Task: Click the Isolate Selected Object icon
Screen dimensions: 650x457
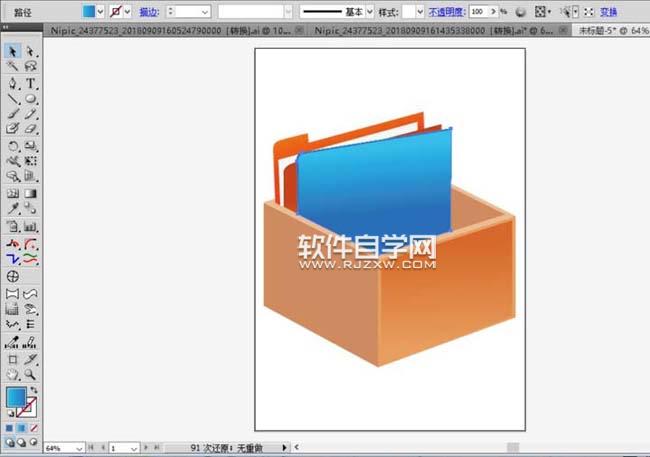Action: pos(589,12)
